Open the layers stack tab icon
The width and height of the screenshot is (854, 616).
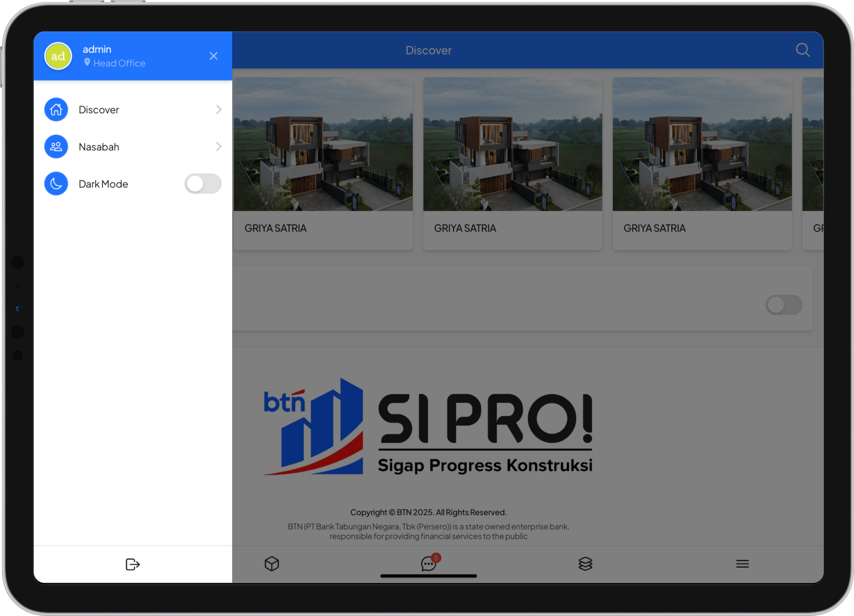point(585,564)
